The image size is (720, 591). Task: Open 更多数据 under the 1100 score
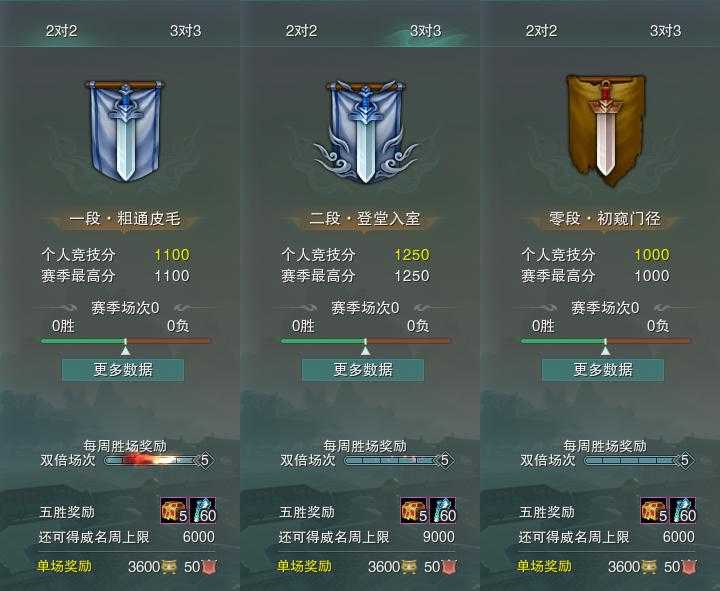123,370
